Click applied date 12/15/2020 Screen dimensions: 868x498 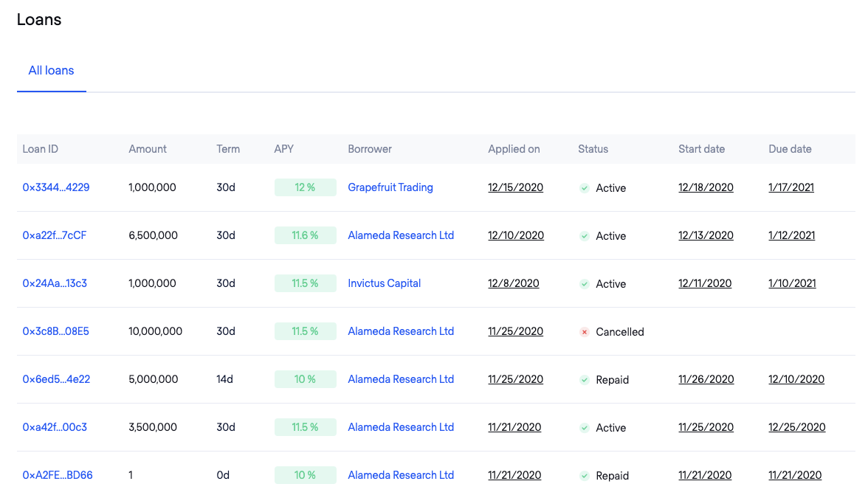pyautogui.click(x=515, y=187)
